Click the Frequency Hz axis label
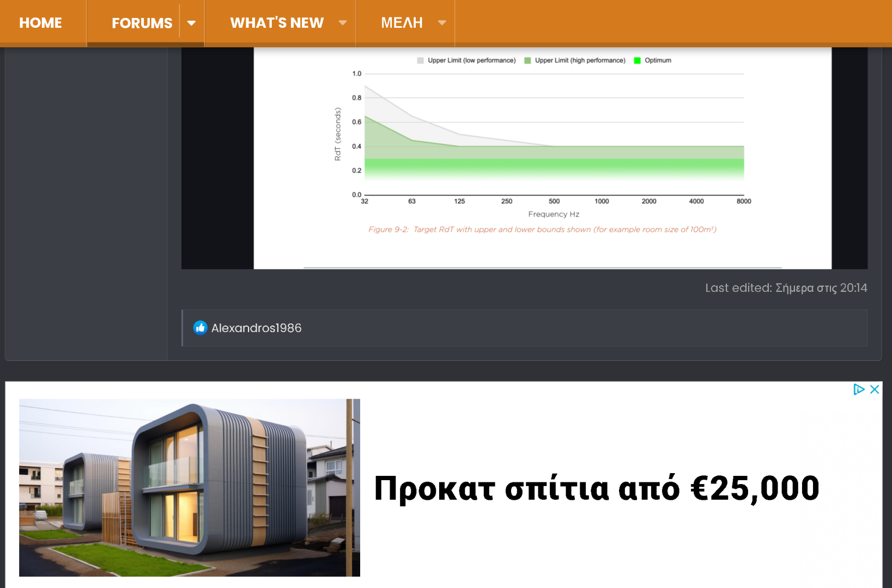The width and height of the screenshot is (892, 588). tap(554, 215)
